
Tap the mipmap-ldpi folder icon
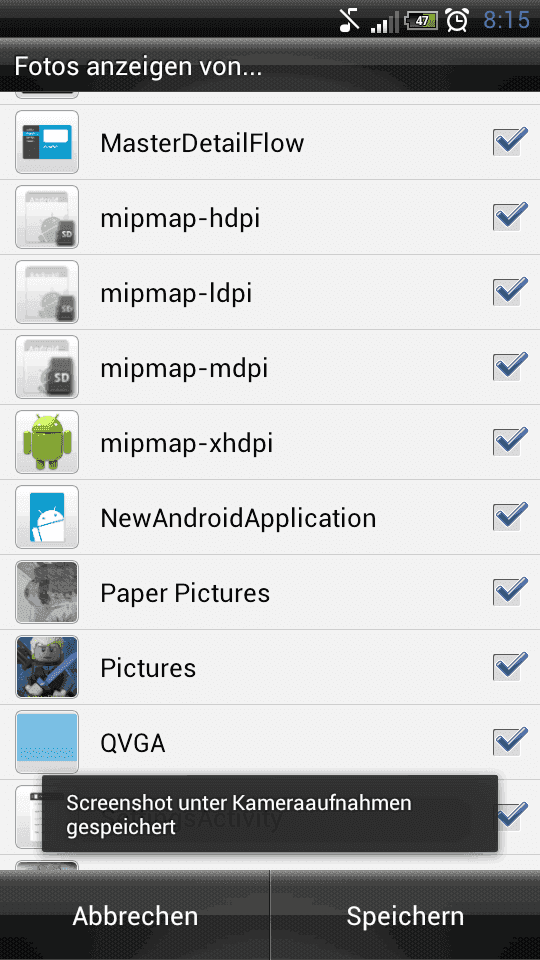47,292
